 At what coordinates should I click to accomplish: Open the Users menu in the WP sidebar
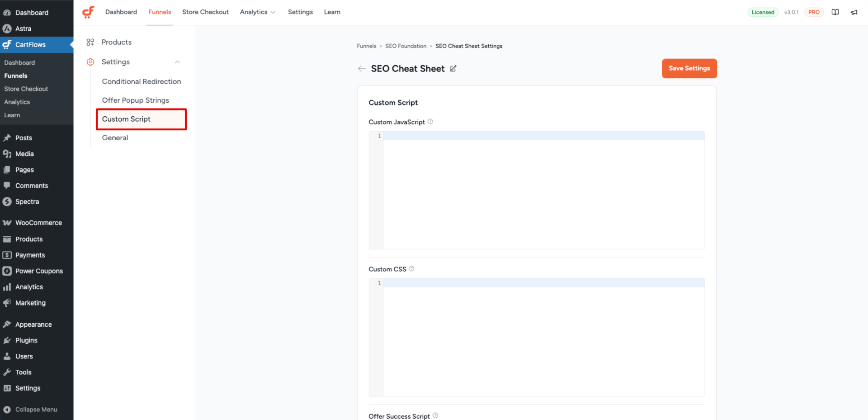tap(37, 356)
